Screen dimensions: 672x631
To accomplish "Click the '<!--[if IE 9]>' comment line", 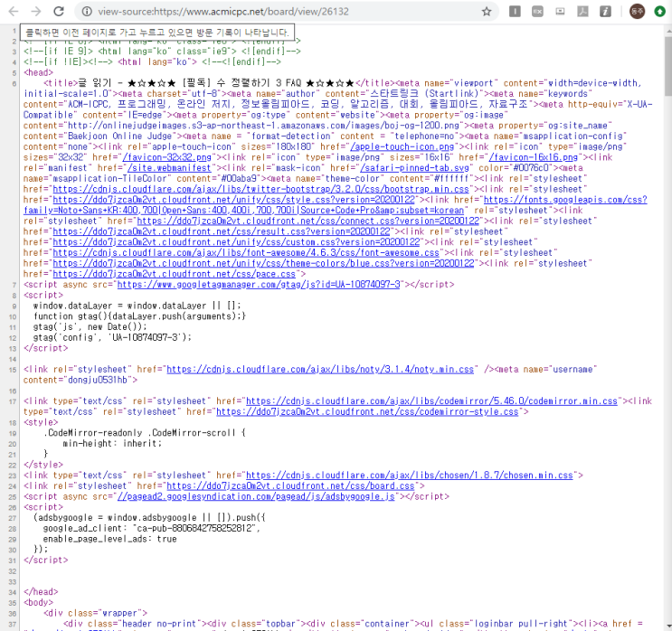I will click(163, 52).
